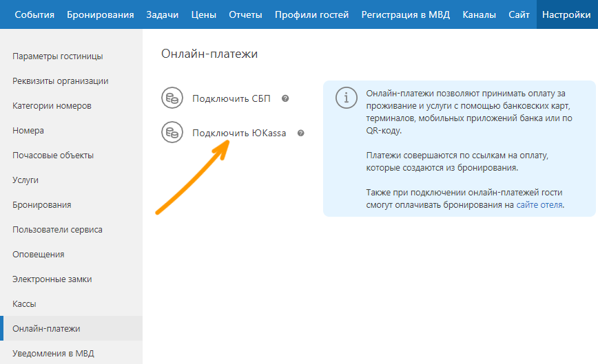Open the Каналы tab
Image resolution: width=598 pixels, height=364 pixels.
click(x=479, y=15)
